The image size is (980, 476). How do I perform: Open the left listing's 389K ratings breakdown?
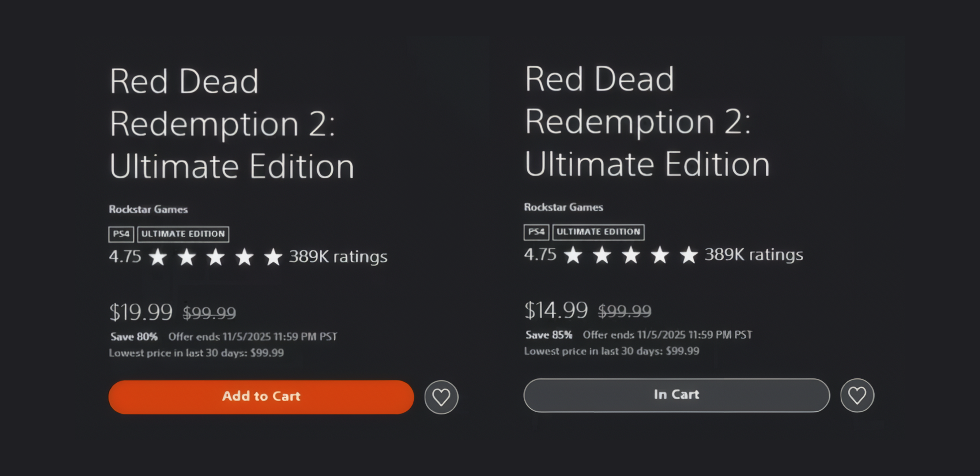pyautogui.click(x=338, y=257)
